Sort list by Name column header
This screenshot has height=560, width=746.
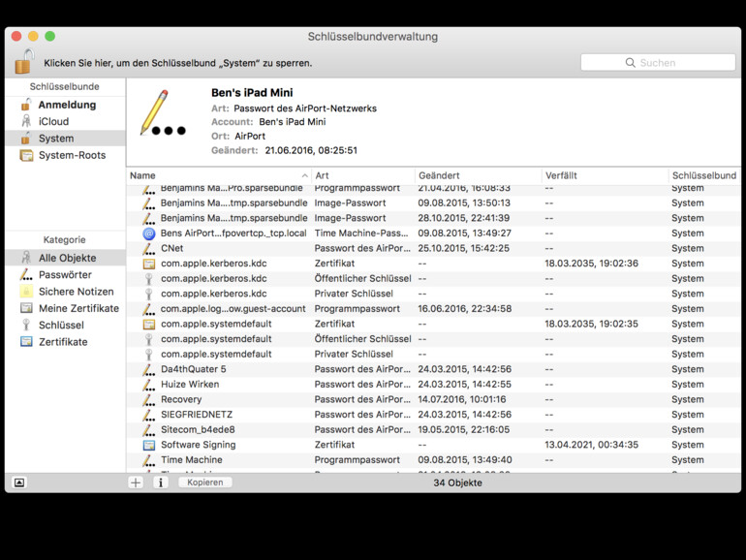coord(218,175)
